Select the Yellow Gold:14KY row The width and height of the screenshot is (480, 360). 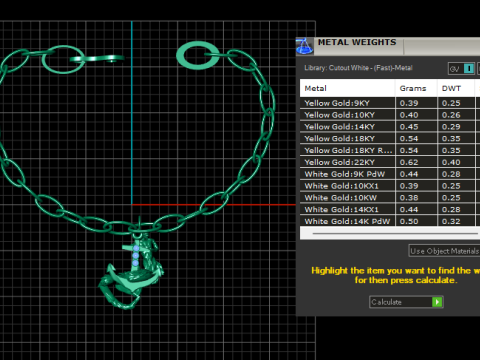click(390, 127)
